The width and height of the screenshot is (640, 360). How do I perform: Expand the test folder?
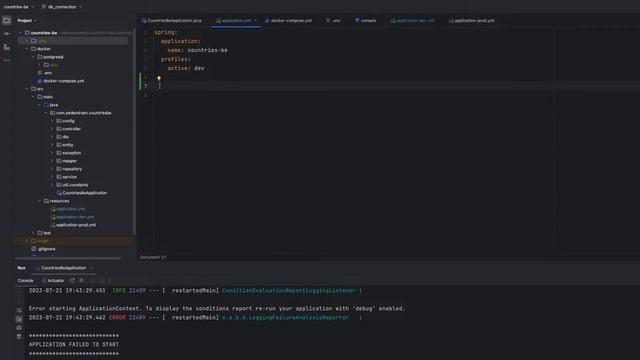(33, 233)
